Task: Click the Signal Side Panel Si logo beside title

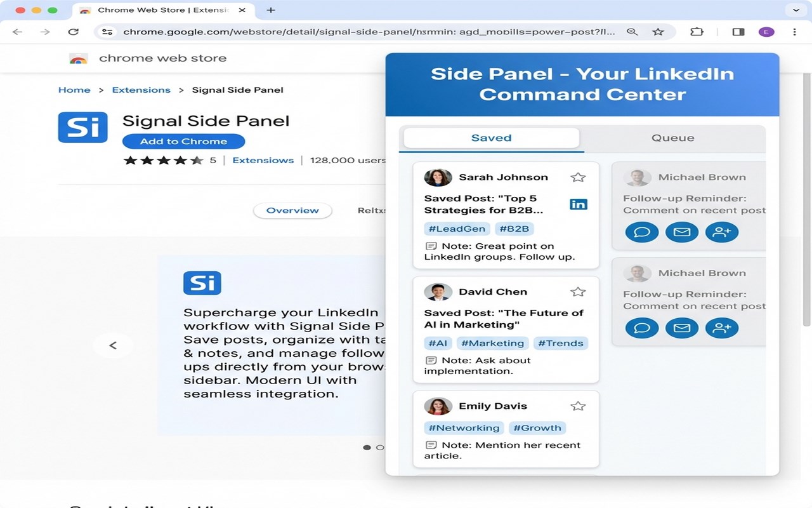Action: pyautogui.click(x=82, y=127)
